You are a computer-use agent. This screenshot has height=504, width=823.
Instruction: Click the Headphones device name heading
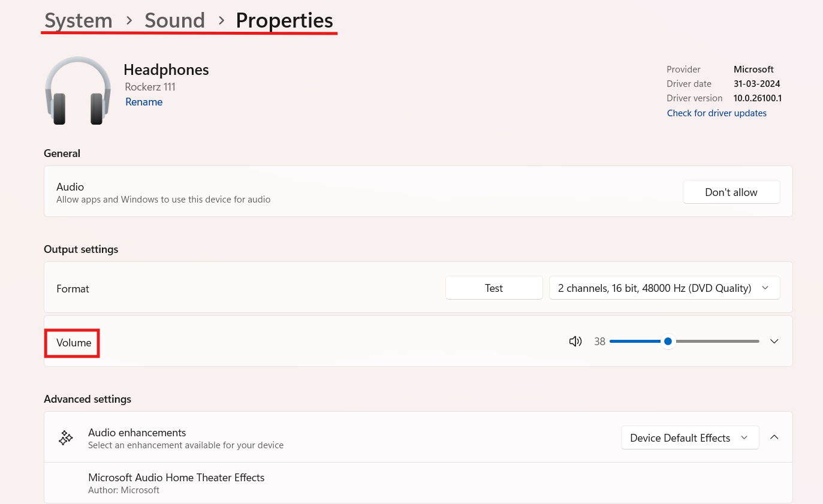166,70
